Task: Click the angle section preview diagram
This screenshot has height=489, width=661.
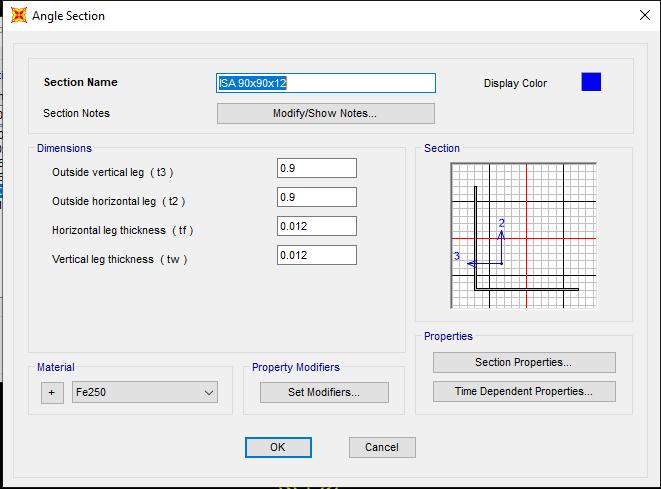Action: point(523,237)
